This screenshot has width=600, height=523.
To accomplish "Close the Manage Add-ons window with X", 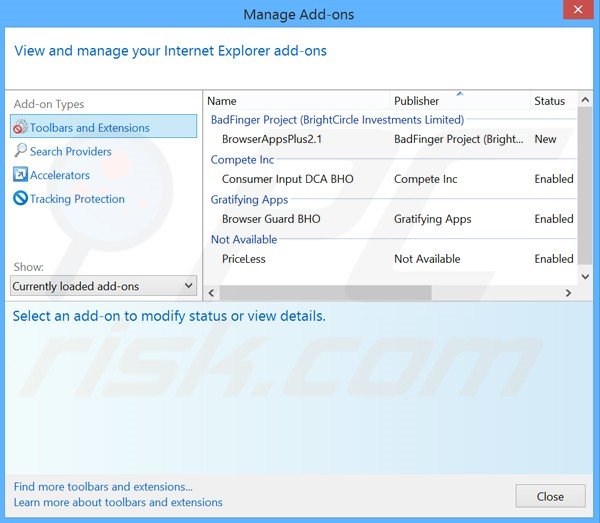I will point(578,9).
